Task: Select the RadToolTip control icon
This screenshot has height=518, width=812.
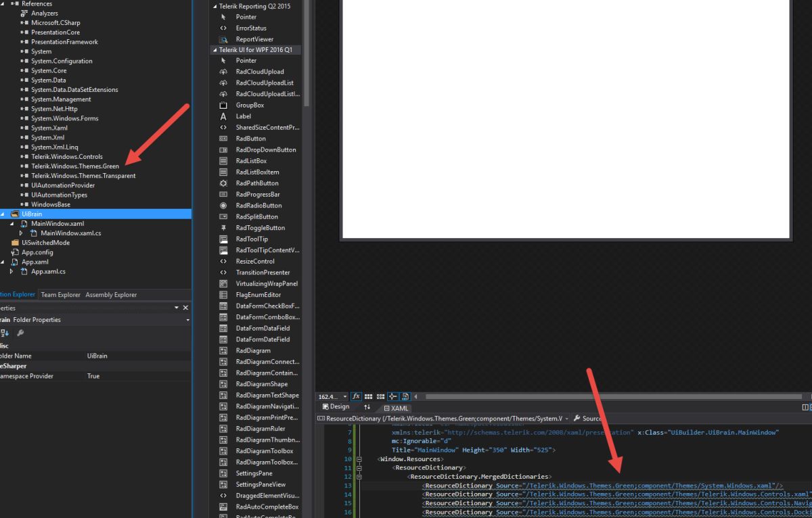Action: tap(223, 239)
